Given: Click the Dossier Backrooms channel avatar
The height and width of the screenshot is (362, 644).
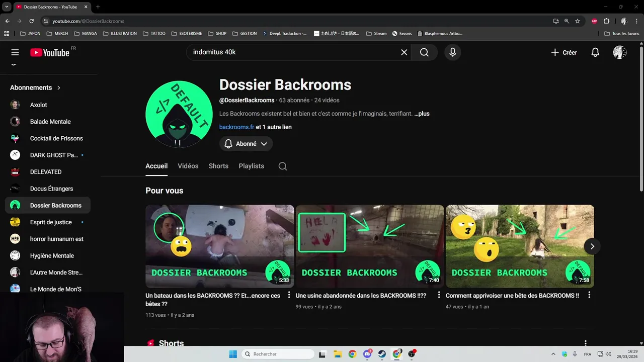Looking at the screenshot, I should [x=179, y=114].
